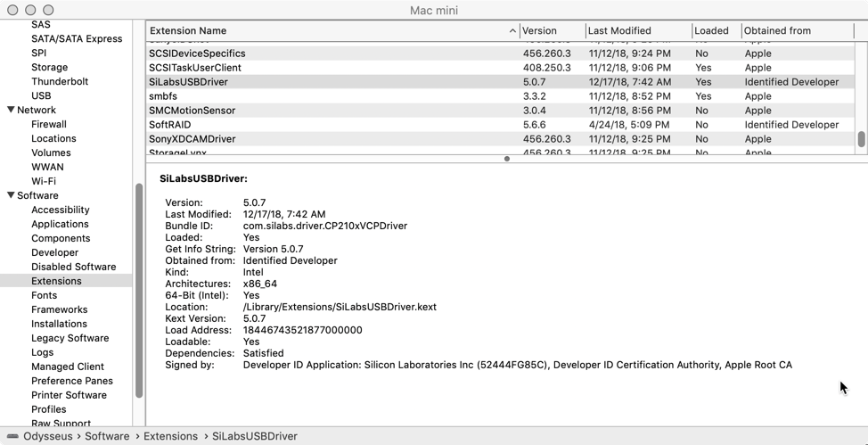Click the Last Modified column header
The width and height of the screenshot is (868, 445).
(639, 31)
